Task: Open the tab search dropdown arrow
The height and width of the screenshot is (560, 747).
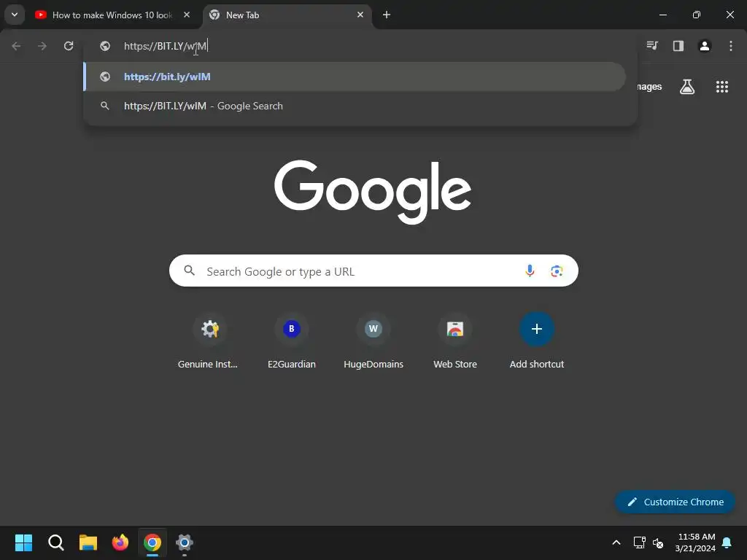Action: tap(15, 15)
